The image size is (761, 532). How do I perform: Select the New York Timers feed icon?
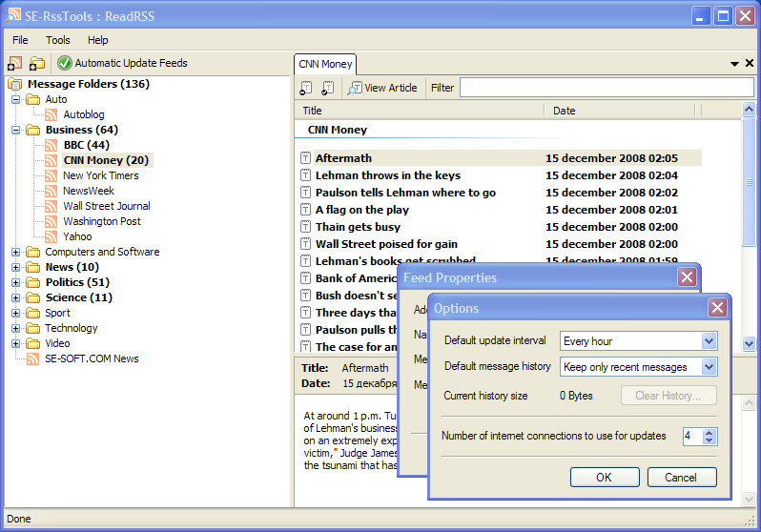tap(51, 175)
